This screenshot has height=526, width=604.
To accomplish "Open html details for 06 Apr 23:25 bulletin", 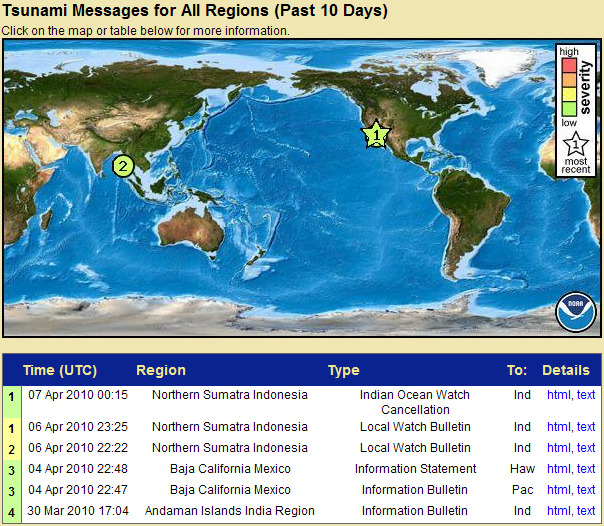I will (x=559, y=427).
